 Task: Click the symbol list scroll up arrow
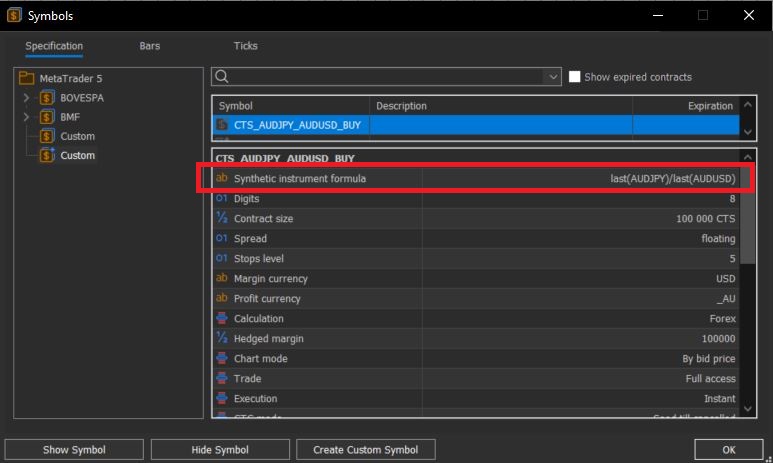pos(747,105)
